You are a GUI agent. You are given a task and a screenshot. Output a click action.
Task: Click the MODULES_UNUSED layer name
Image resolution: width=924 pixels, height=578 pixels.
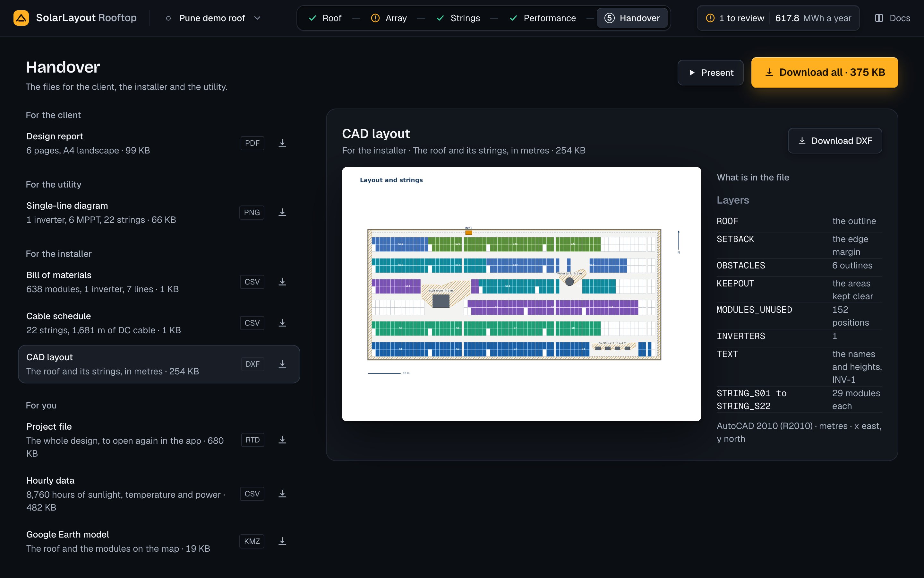coord(754,310)
